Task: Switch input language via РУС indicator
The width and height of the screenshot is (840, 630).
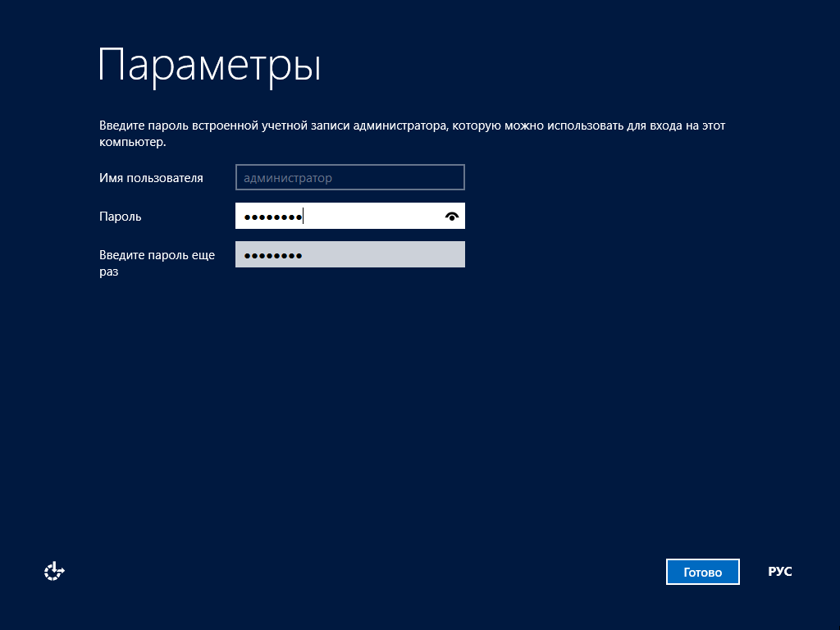Action: [779, 572]
